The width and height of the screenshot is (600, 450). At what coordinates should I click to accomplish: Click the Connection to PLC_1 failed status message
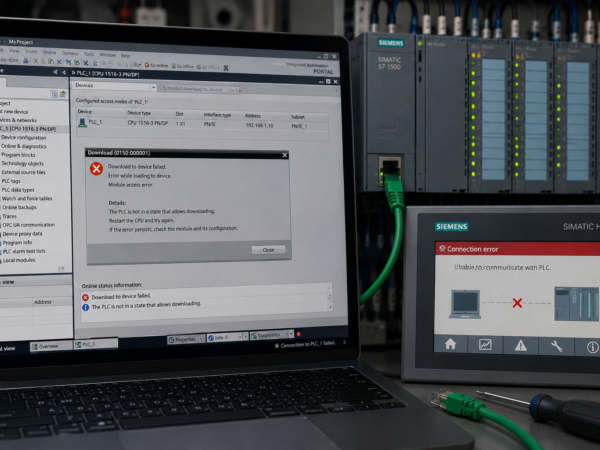coord(305,345)
